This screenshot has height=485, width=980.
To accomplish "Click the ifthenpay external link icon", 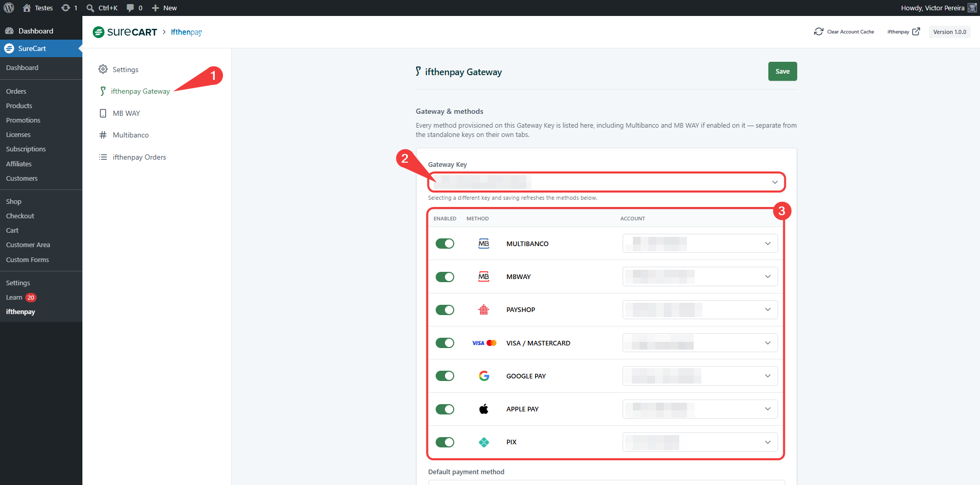I will (916, 32).
